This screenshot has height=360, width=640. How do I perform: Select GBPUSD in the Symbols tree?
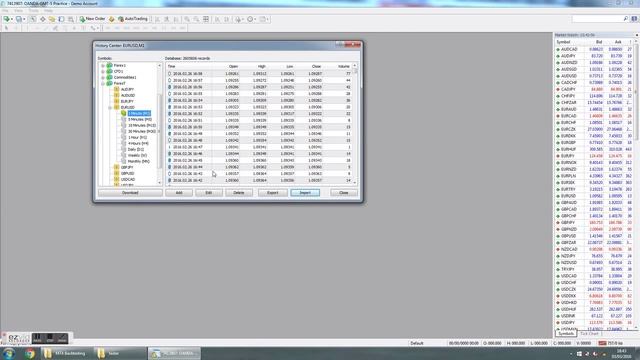coord(128,173)
